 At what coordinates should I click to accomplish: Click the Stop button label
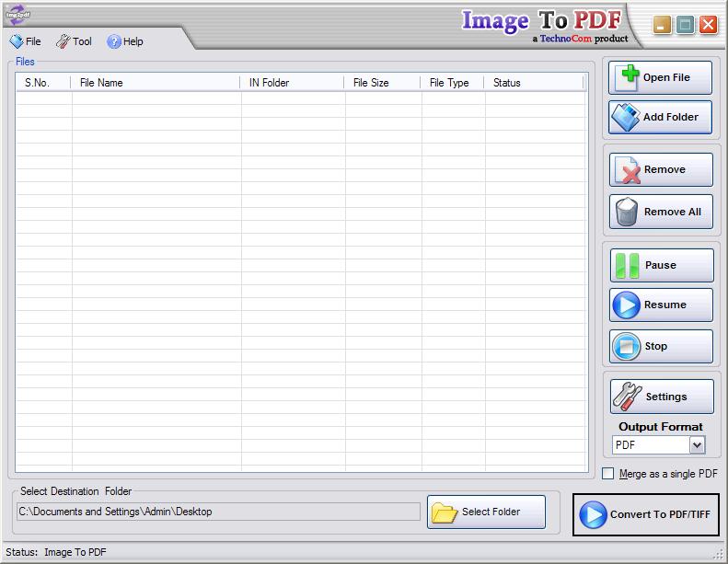click(655, 346)
